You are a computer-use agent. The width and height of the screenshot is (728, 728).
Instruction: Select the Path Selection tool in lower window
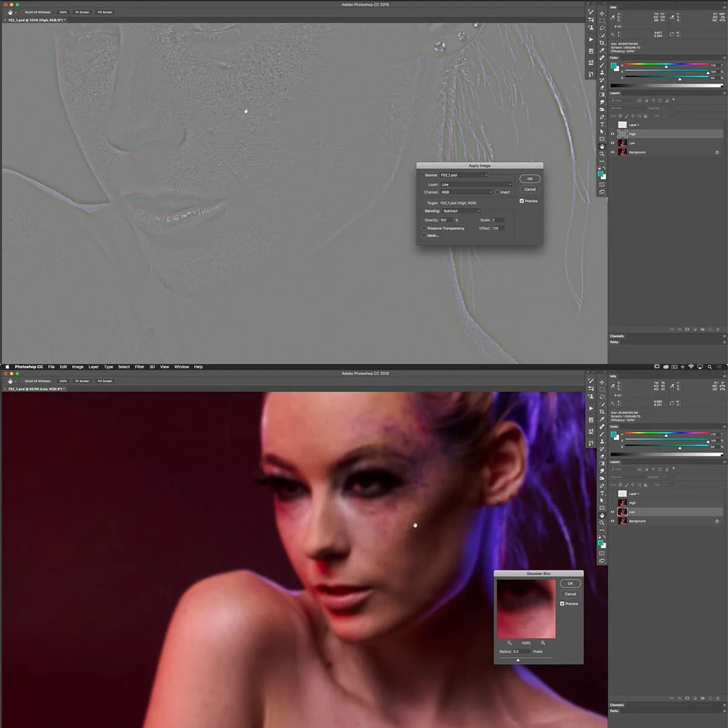click(602, 500)
